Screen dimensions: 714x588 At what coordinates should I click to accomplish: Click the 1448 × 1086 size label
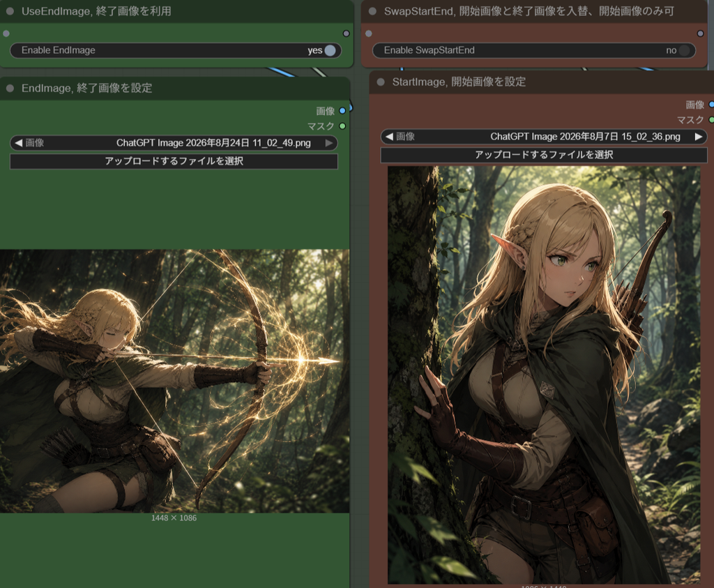pos(174,518)
